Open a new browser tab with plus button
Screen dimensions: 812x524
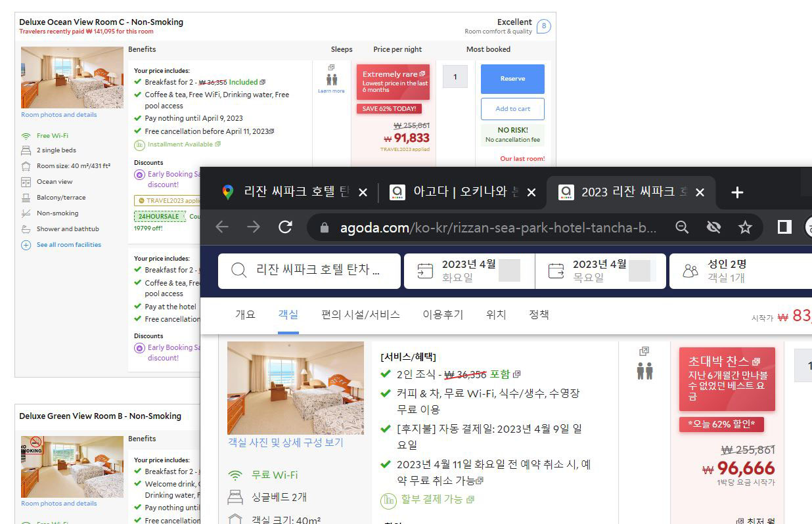[x=737, y=192]
